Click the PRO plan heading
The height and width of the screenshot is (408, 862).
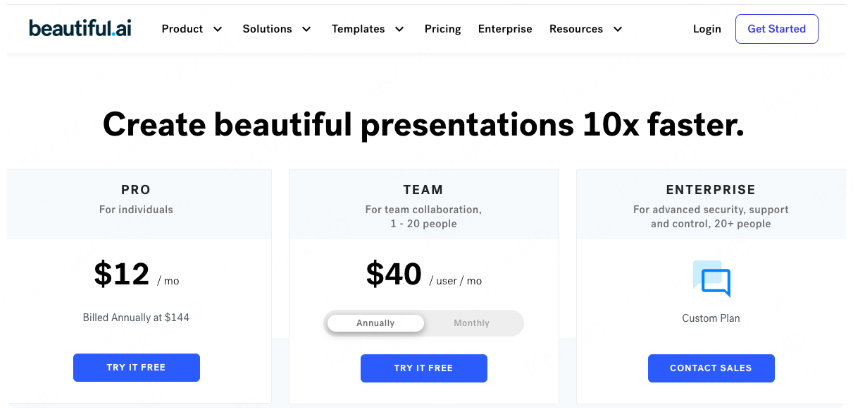point(136,190)
